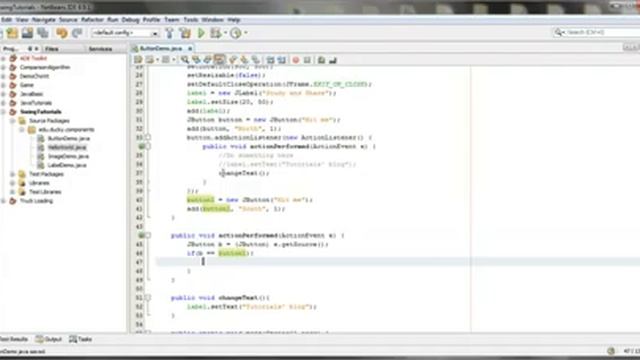The width and height of the screenshot is (640, 360).
Task: Open dropdown arrow next to Debug Project
Action: [x=225, y=33]
